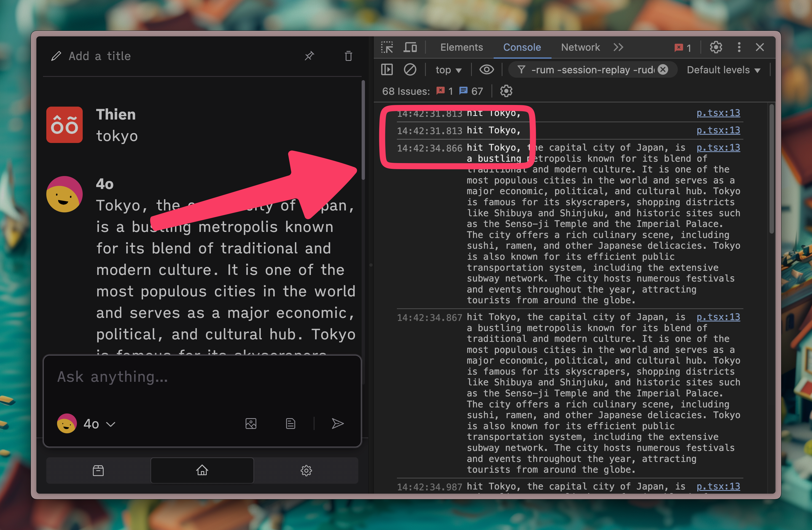Viewport: 812px width, 530px height.
Task: Toggle the device toolbar icon
Action: [410, 47]
